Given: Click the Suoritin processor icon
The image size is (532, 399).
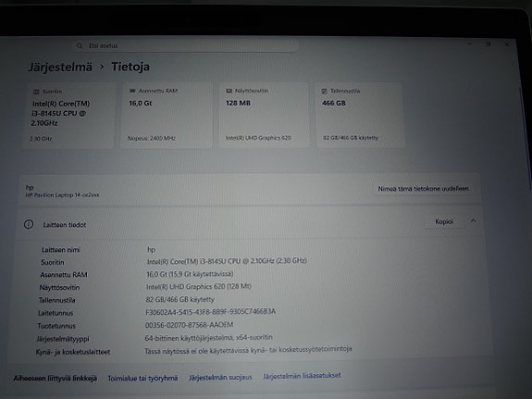Looking at the screenshot, I should [36, 92].
